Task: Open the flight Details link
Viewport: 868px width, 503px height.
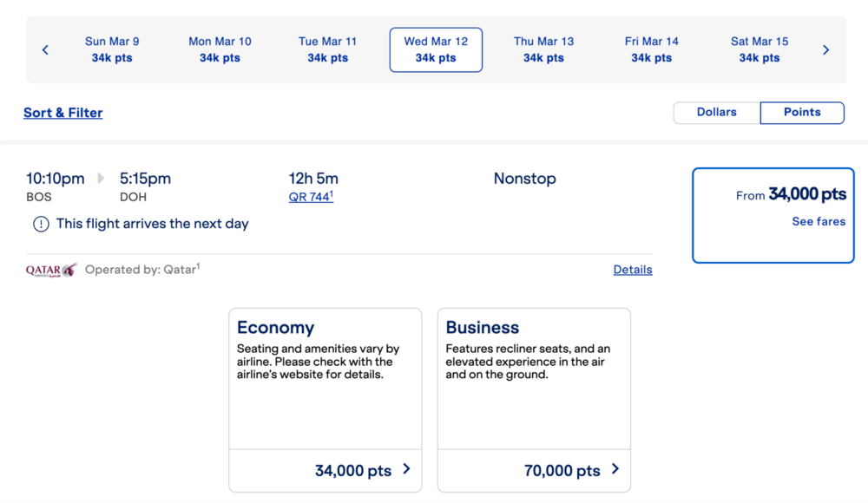Action: pyautogui.click(x=632, y=270)
